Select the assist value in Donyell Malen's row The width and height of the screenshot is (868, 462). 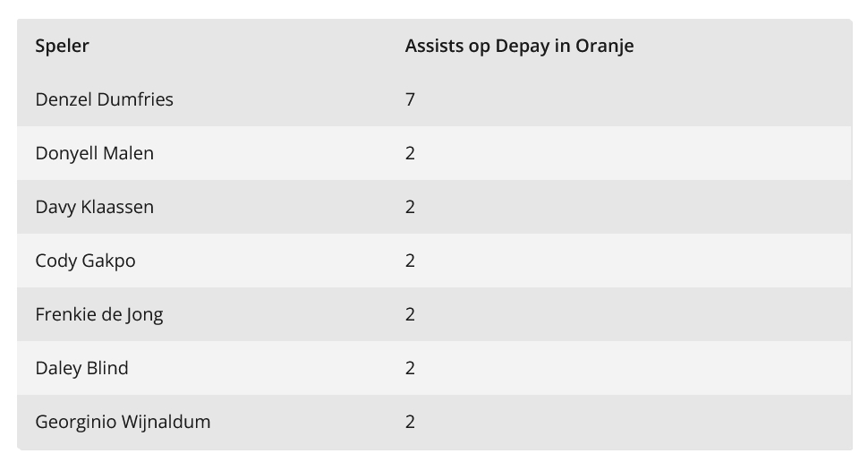(x=410, y=153)
